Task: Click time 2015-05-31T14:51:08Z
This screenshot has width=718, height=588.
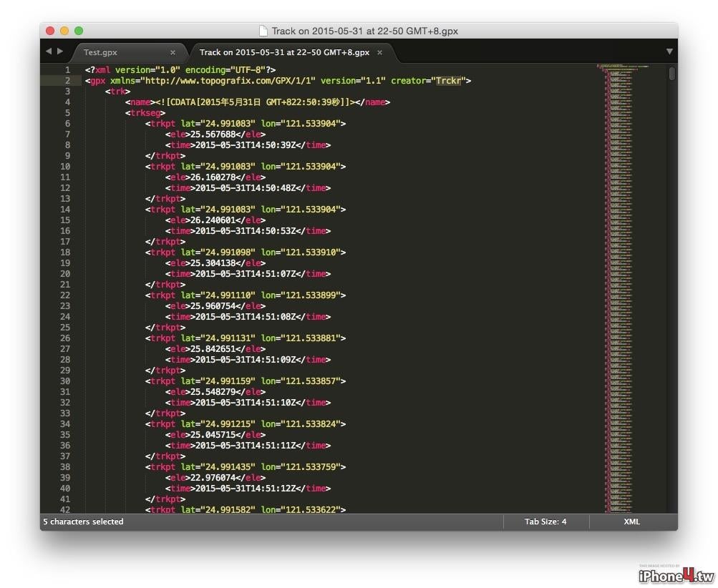Action: (246, 317)
